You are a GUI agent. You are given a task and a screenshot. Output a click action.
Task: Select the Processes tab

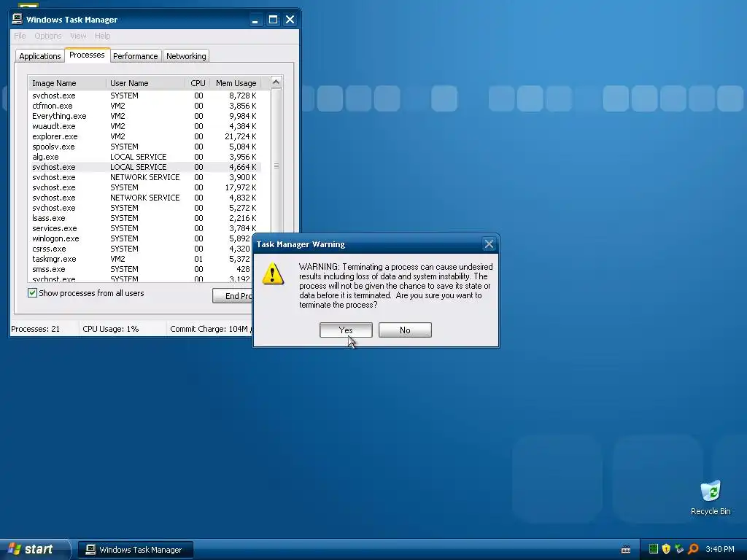coord(87,55)
